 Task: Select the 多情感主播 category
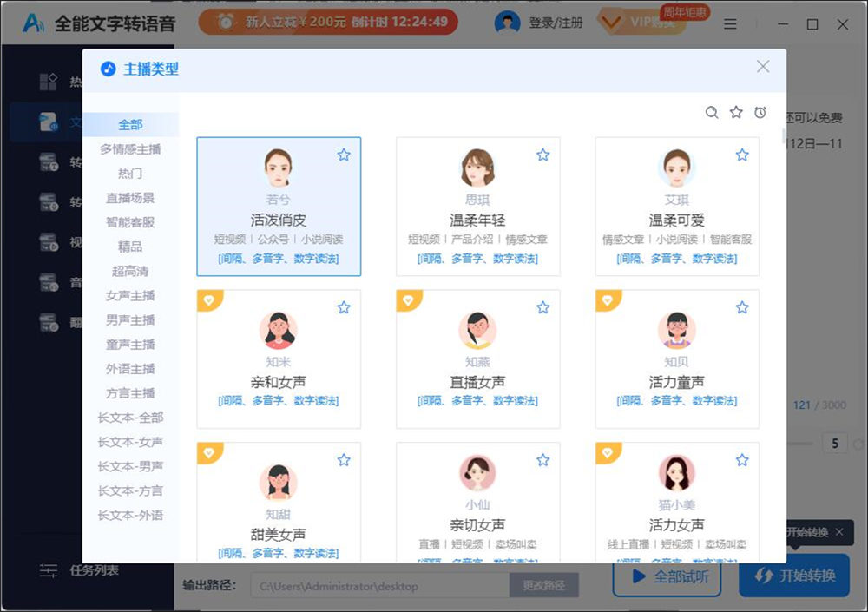[x=130, y=148]
